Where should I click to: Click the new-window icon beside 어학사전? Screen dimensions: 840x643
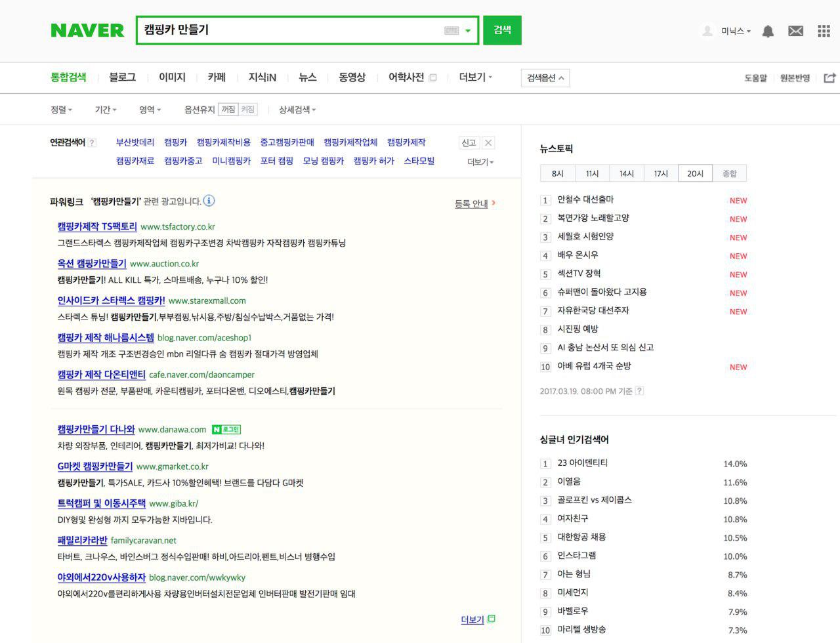[432, 77]
